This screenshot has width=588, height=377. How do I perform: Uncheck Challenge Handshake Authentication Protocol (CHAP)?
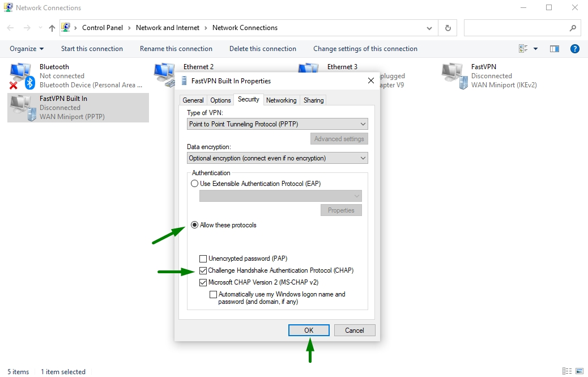[x=203, y=270]
